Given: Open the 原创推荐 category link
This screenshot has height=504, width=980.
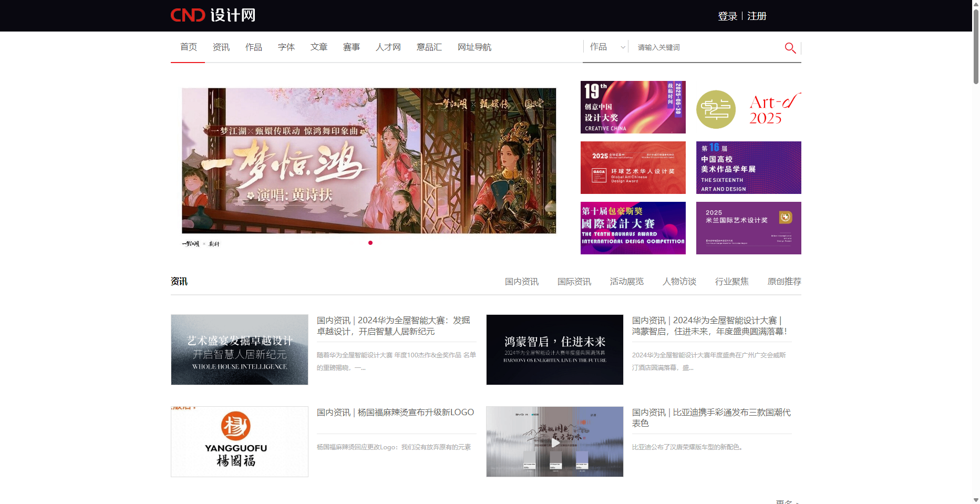Looking at the screenshot, I should (784, 282).
